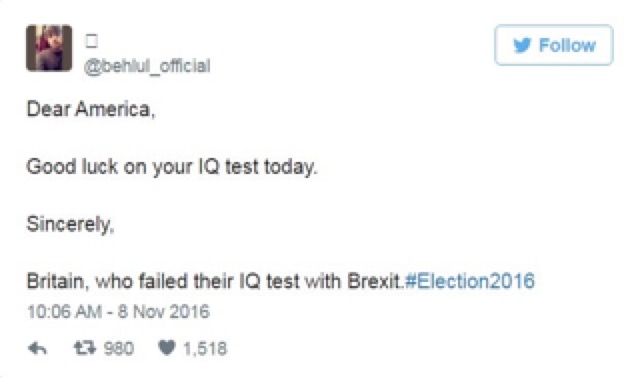Follow @behlul_official via the Follow label
The width and height of the screenshot is (638, 378).
point(567,45)
